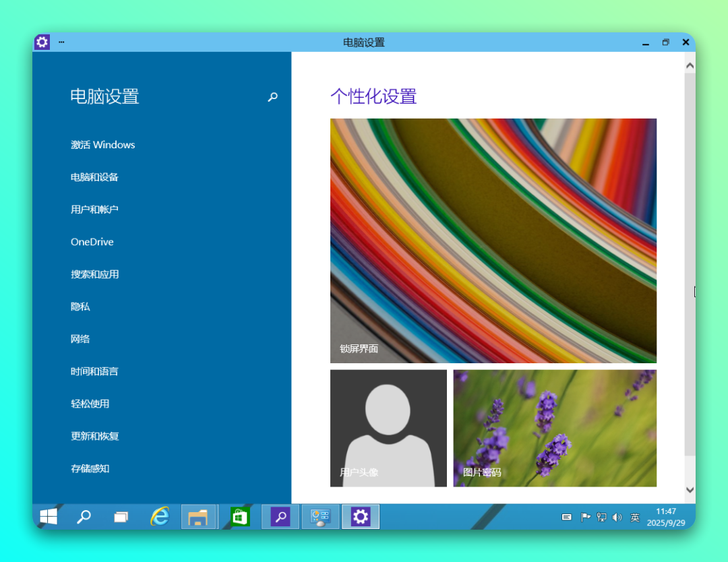
Task: Open Task View from the taskbar
Action: click(121, 517)
